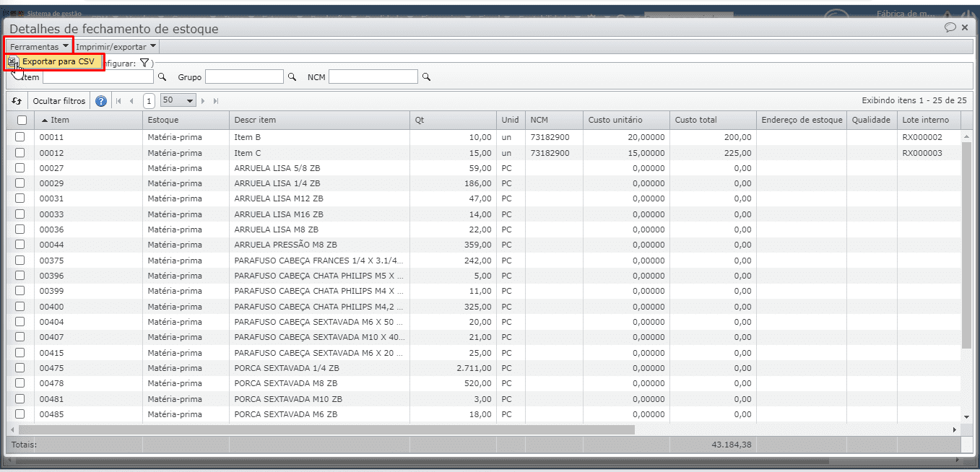The image size is (980, 472).
Task: Sort by the Custo total column header
Action: 696,120
